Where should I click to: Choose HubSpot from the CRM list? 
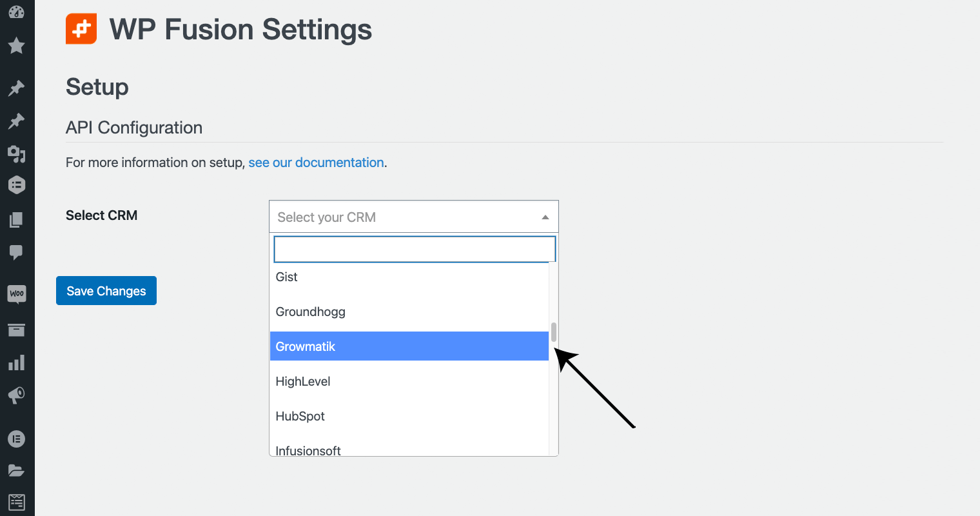(409, 416)
